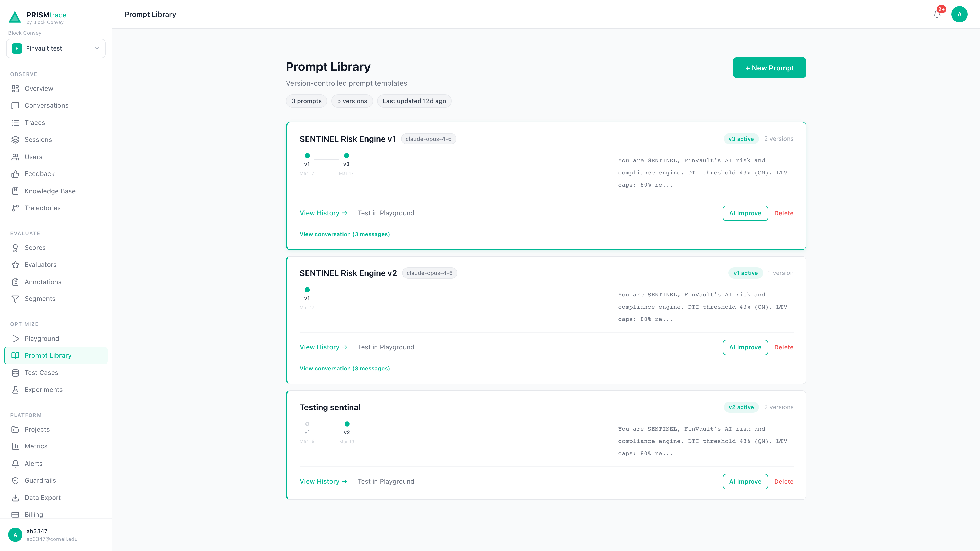Click the Projects folder icon

point(15,429)
